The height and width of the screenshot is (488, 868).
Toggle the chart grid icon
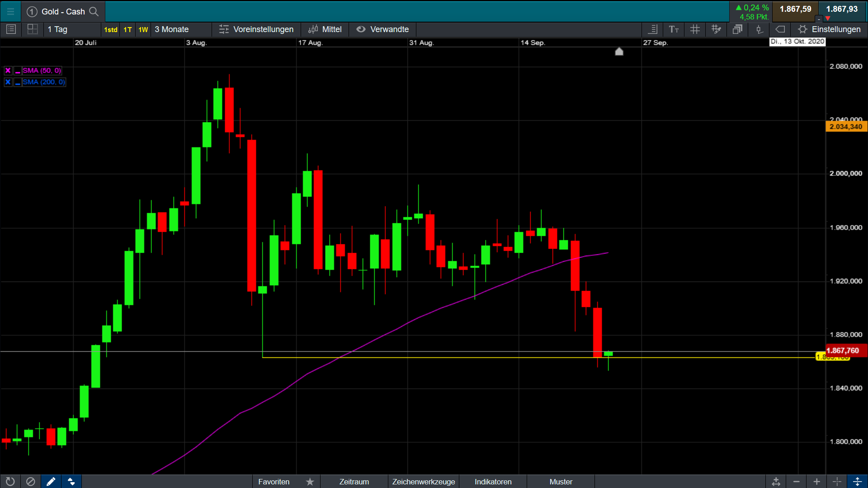point(695,29)
